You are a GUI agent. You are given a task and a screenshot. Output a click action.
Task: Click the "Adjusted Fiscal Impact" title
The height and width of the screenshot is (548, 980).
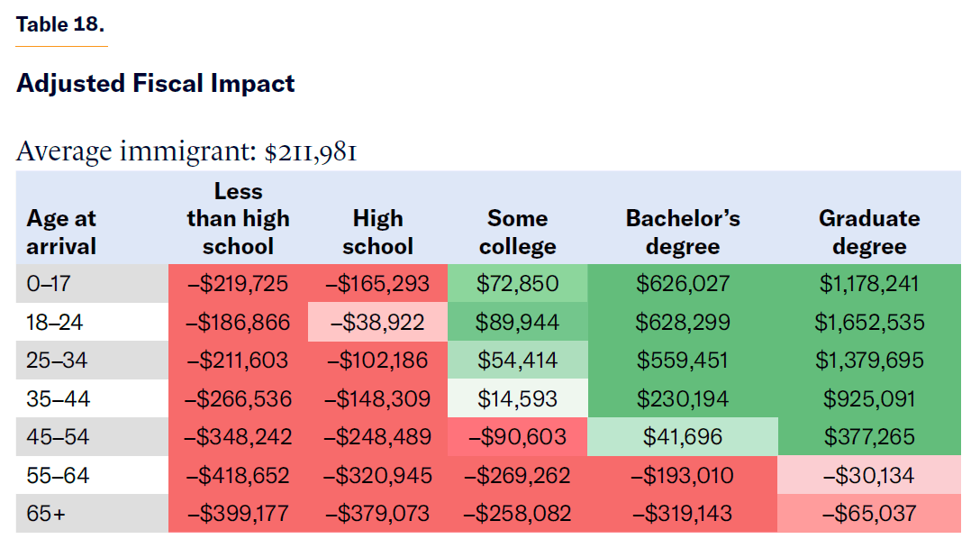pyautogui.click(x=156, y=84)
